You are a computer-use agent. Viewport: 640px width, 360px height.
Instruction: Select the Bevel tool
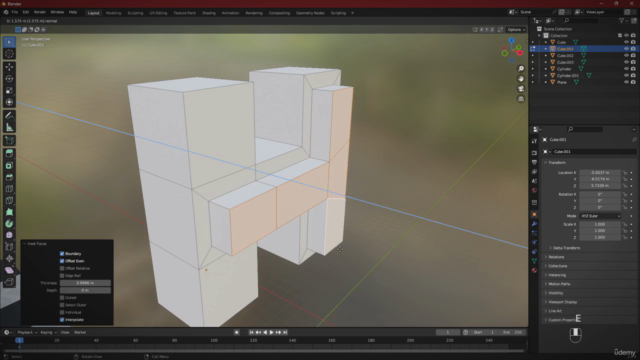9,178
